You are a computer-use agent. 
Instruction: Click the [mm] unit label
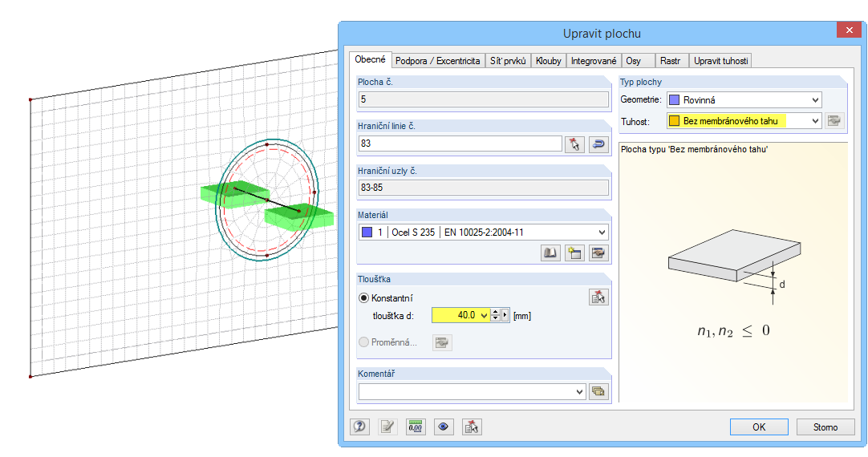tap(522, 316)
